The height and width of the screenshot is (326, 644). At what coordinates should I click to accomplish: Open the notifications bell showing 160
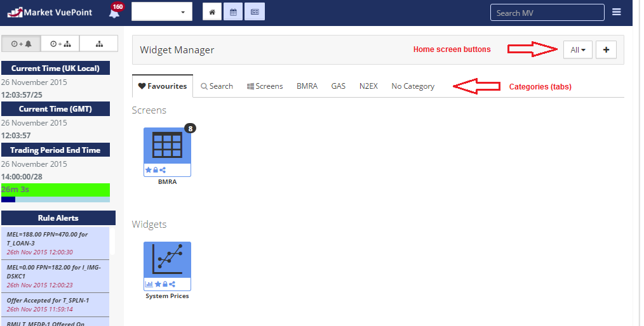[x=114, y=12]
